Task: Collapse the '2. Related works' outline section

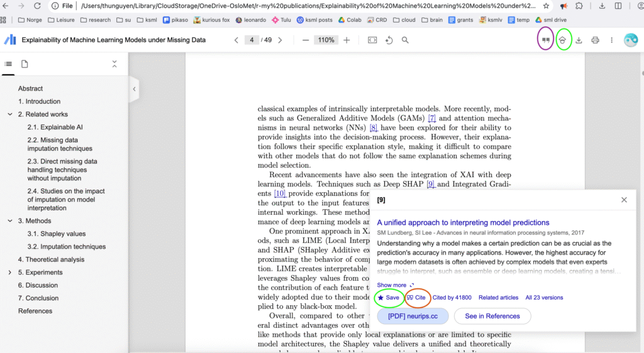Action: click(x=9, y=114)
